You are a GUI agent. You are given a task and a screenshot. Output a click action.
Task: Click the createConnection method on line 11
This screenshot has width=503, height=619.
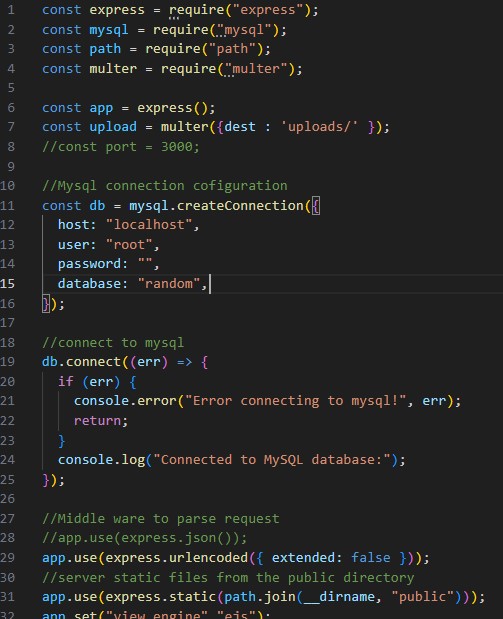coord(240,206)
